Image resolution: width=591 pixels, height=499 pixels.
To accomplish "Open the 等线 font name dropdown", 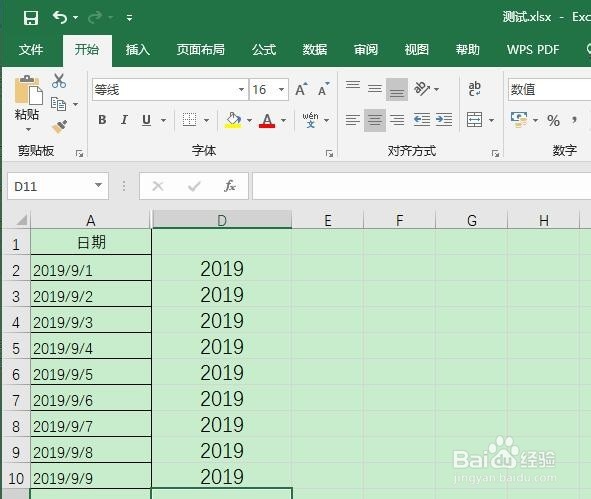I will point(241,90).
